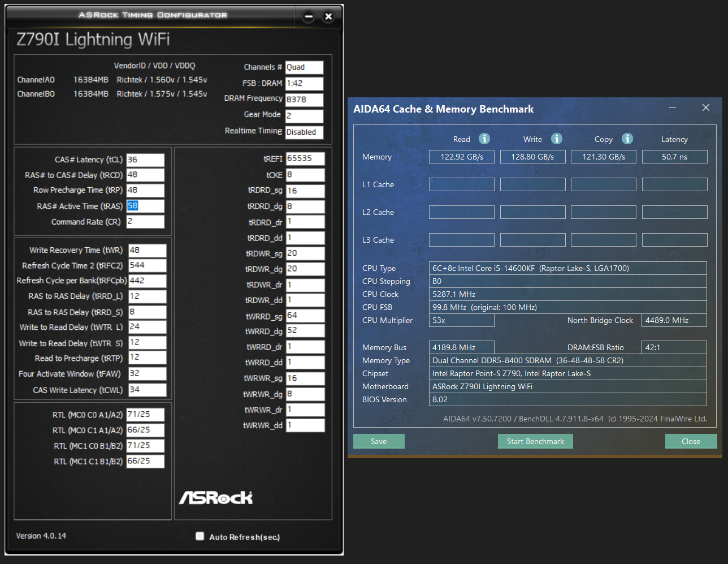Screen dimensions: 728x564
Task: Save the AIDA64 benchmark results
Action: (x=379, y=441)
